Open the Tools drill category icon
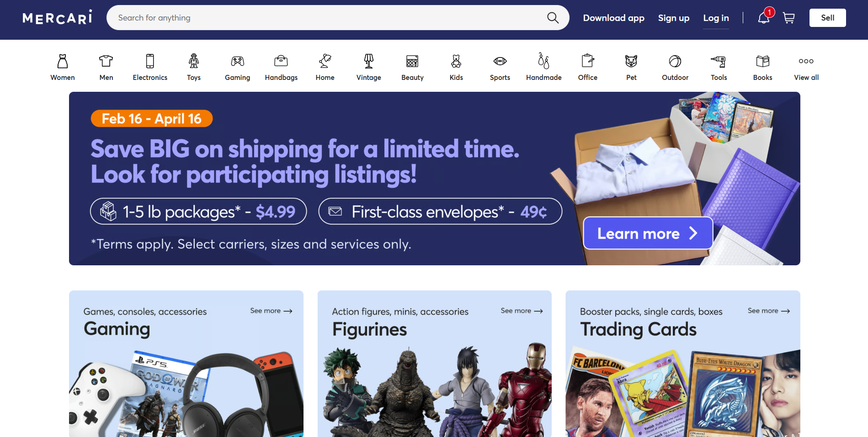Image resolution: width=868 pixels, height=437 pixels. click(x=719, y=61)
